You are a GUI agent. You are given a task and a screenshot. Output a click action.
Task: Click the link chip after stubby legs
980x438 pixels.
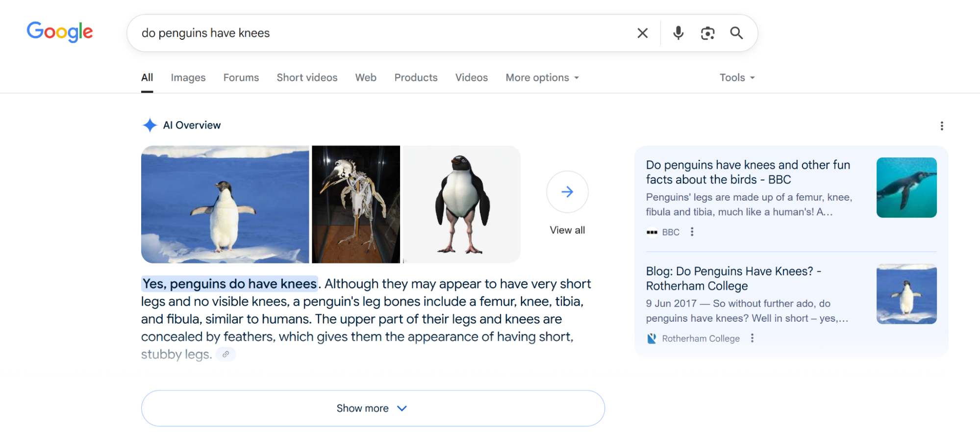pyautogui.click(x=226, y=354)
